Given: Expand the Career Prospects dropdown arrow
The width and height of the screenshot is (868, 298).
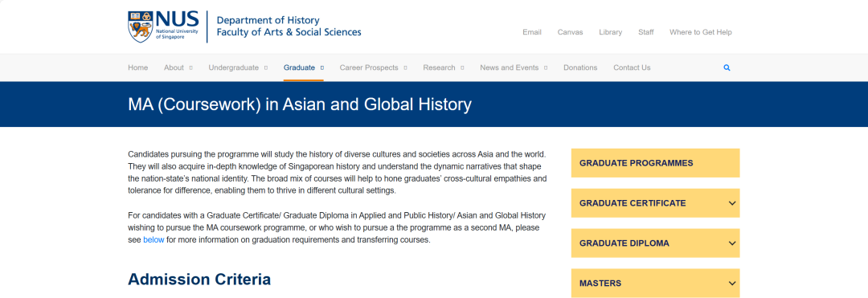Looking at the screenshot, I should point(405,68).
